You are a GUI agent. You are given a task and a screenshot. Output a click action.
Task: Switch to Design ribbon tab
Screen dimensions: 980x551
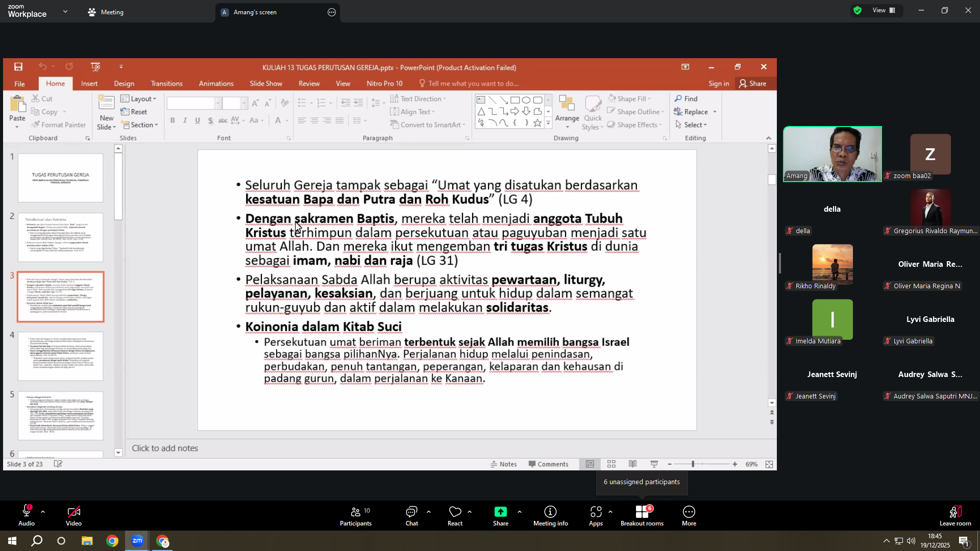point(124,84)
